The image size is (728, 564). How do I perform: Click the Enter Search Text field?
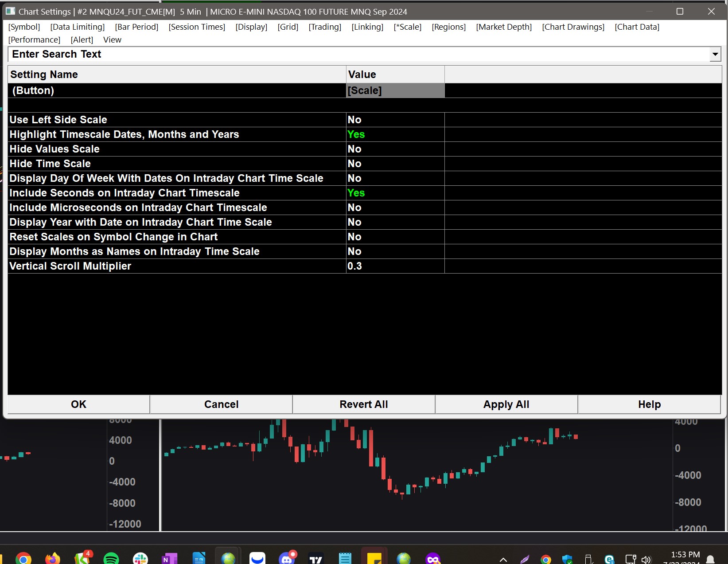[x=358, y=55]
